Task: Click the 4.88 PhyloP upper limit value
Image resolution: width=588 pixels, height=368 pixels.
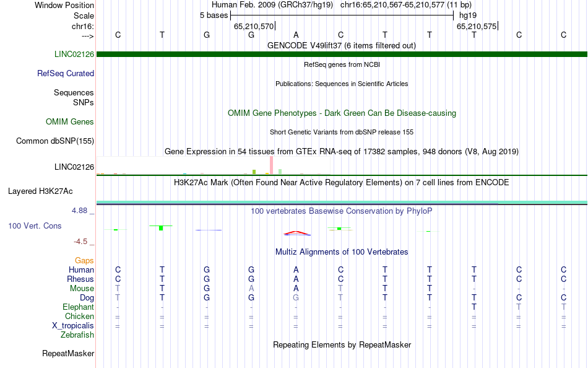Action: (x=79, y=211)
